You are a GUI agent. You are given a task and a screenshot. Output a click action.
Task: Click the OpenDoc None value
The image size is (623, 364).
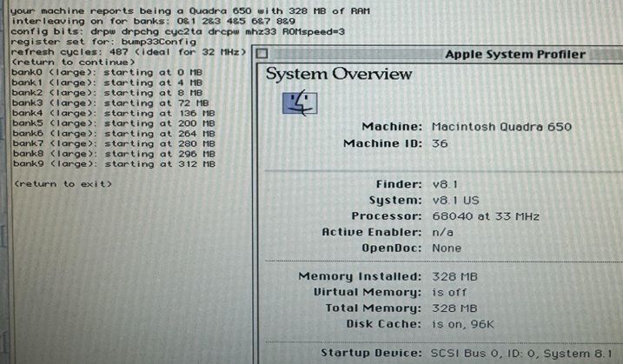(447, 248)
